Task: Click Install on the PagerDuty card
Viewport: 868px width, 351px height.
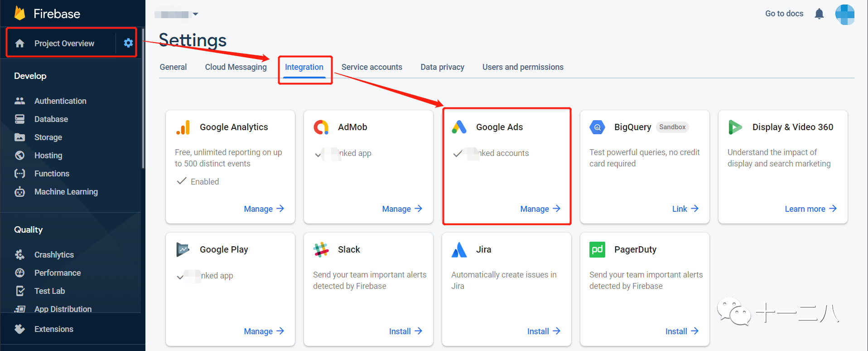Action: pos(682,331)
